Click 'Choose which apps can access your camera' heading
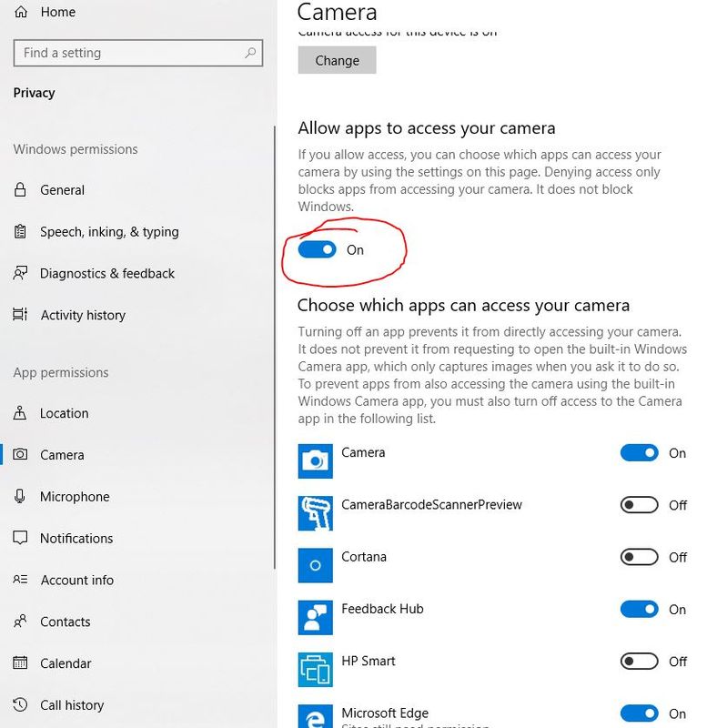Image resolution: width=717 pixels, height=728 pixels. (463, 306)
